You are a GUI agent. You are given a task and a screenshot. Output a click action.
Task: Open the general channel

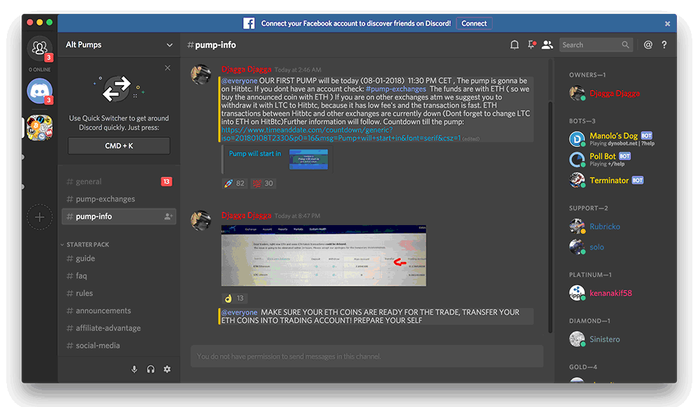tap(119, 182)
